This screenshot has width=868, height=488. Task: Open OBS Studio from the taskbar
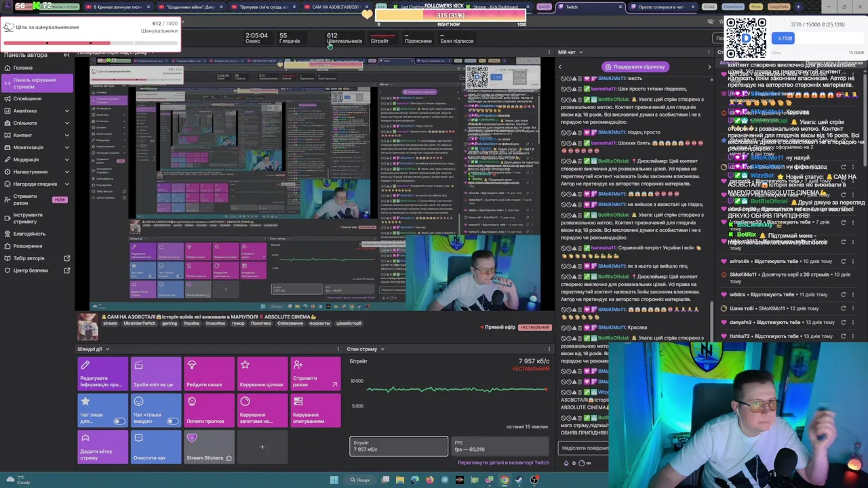tap(534, 480)
